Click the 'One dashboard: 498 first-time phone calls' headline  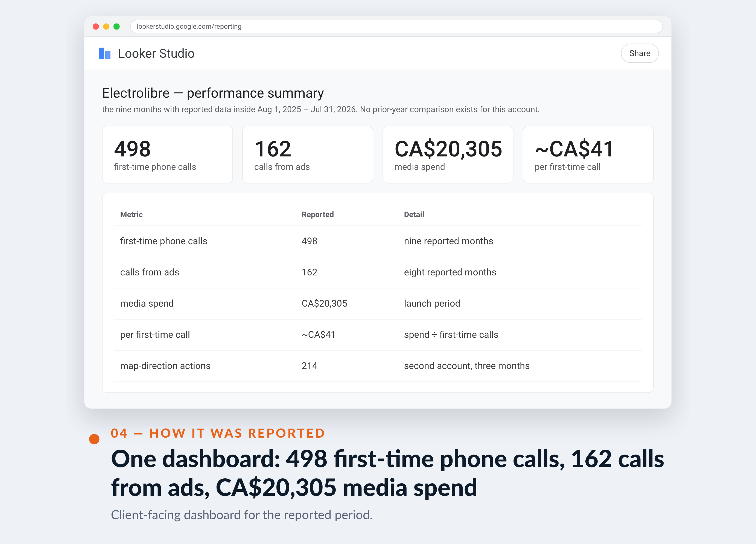click(387, 473)
